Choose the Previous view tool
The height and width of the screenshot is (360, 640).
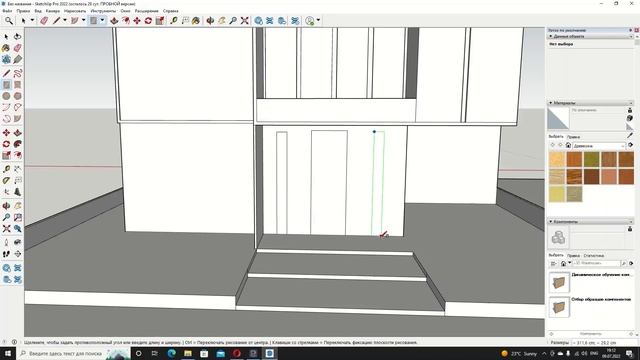[x=18, y=229]
